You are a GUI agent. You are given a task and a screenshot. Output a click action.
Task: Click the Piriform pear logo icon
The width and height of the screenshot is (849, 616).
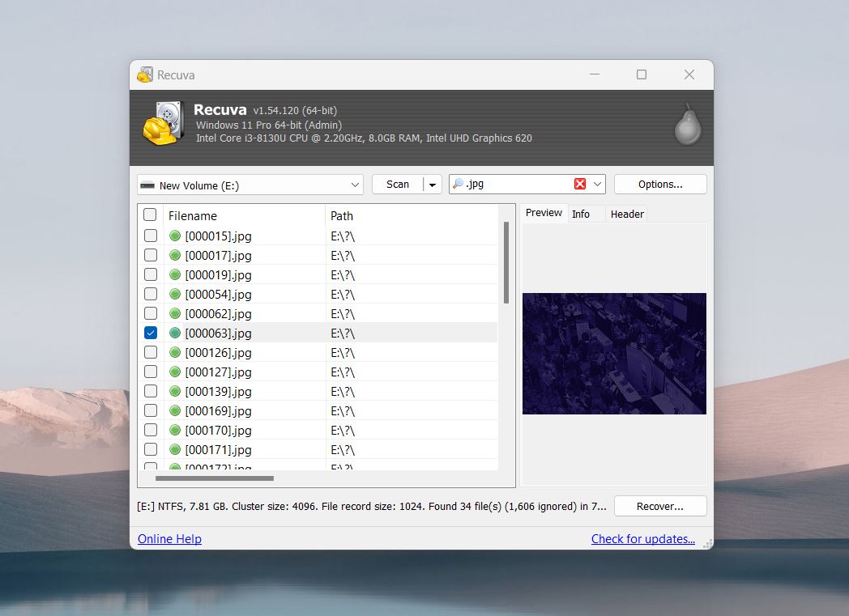pyautogui.click(x=688, y=125)
